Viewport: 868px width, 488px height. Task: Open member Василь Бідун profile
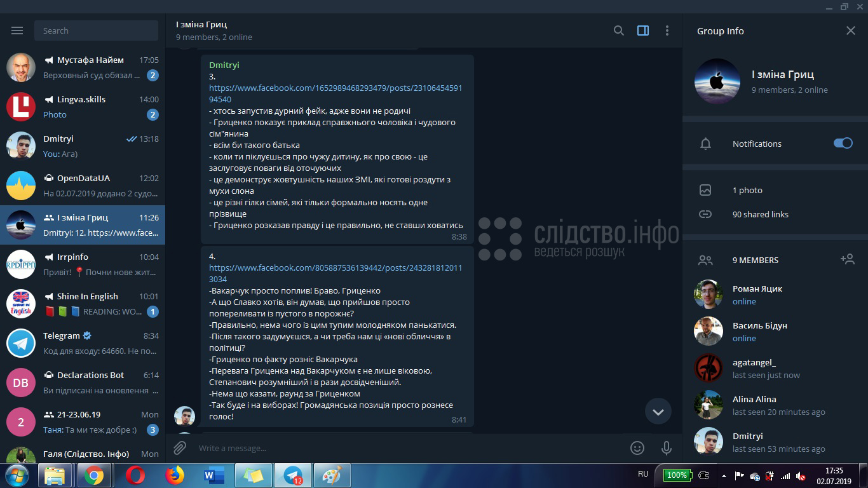pyautogui.click(x=775, y=331)
